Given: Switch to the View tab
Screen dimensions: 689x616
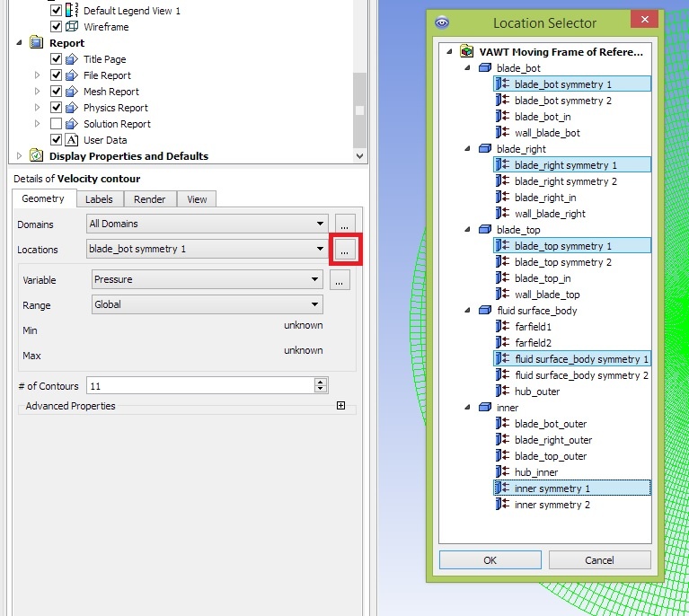Looking at the screenshot, I should [x=197, y=199].
